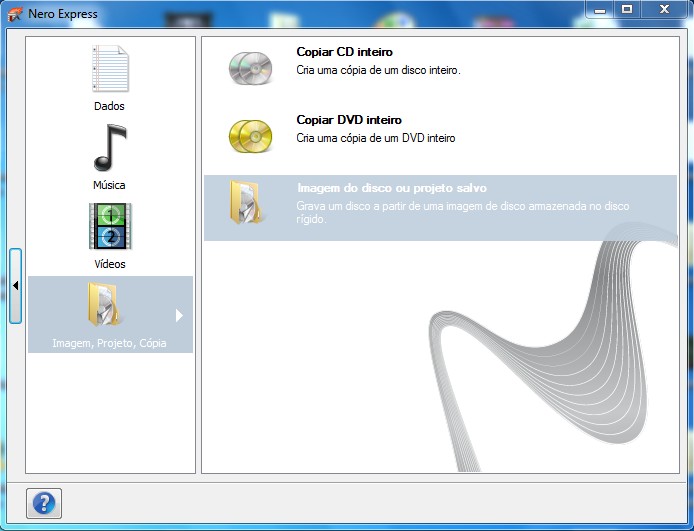Click the Copiar DVD inteiro title
Screen dimensions: 694x531
pos(349,120)
